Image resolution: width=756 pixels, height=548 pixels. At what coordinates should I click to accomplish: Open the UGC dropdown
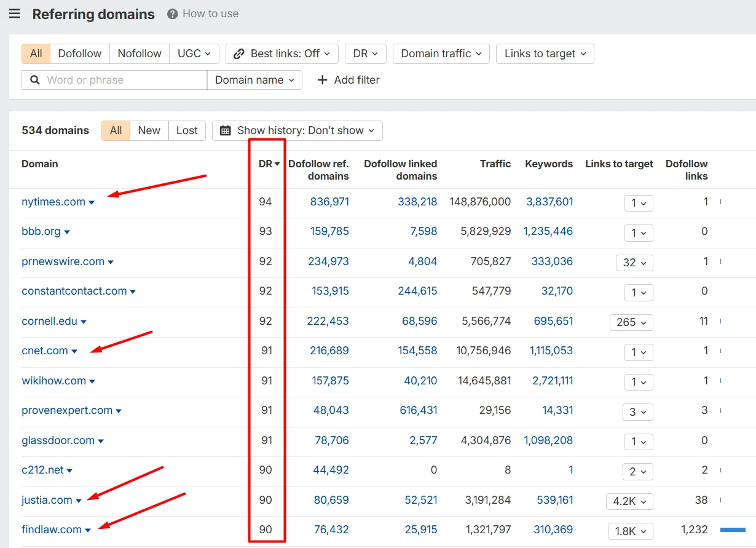click(194, 54)
